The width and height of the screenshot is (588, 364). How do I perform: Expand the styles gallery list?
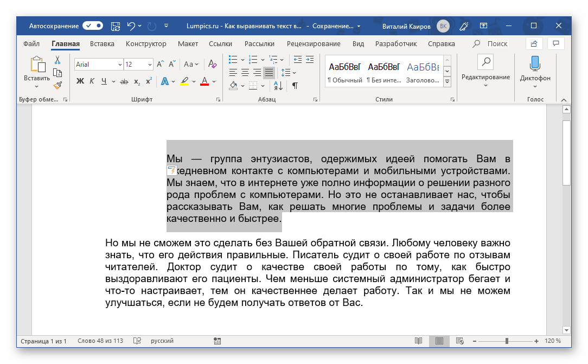click(448, 81)
